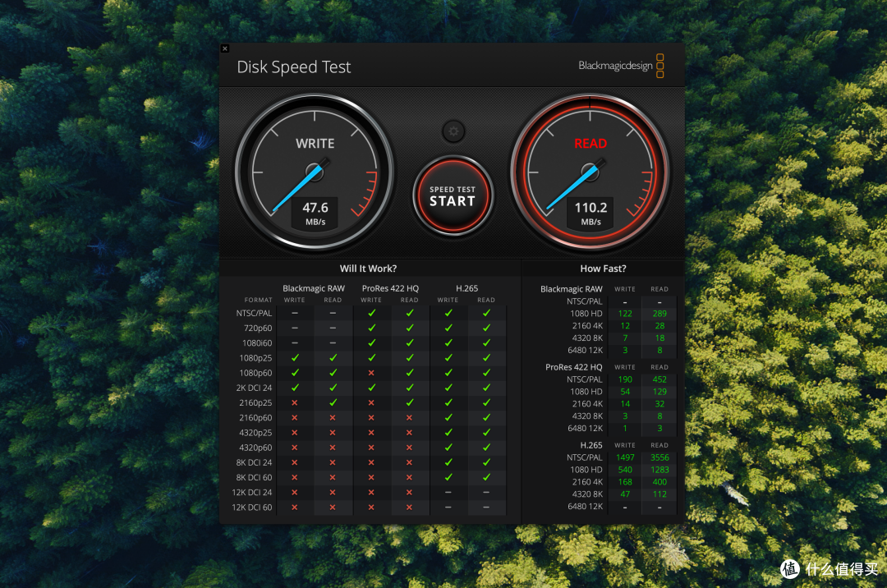Click H.265 write checkmark at 720p60
Image resolution: width=887 pixels, height=588 pixels.
coord(448,328)
